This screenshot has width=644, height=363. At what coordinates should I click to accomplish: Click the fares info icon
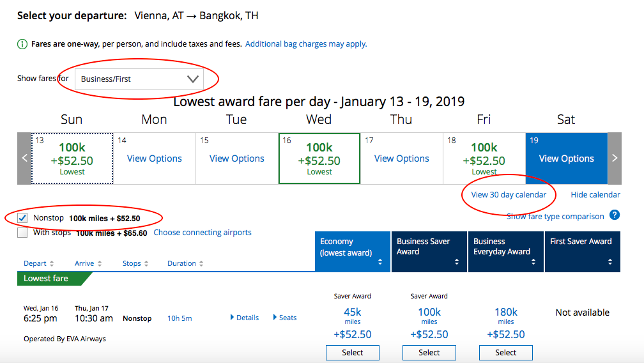tap(22, 45)
